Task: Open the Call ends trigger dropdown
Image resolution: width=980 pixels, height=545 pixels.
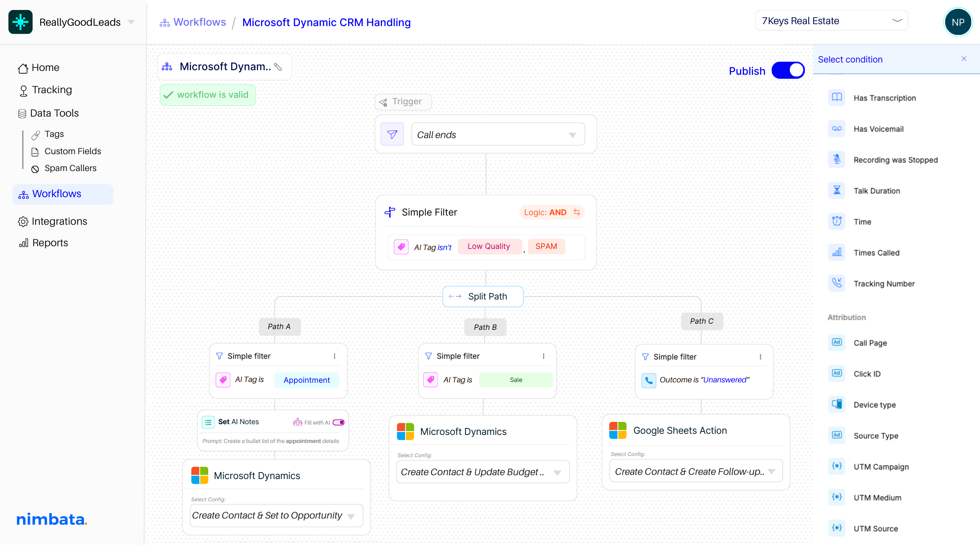Action: click(x=498, y=134)
